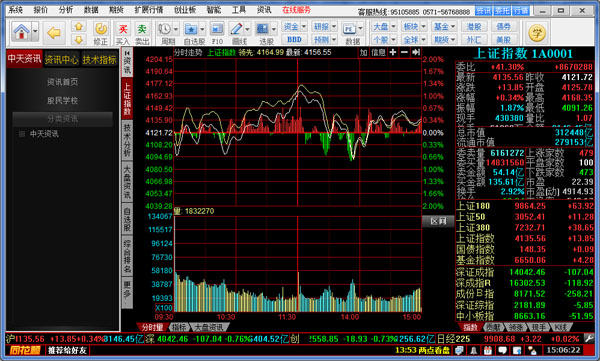
Task: Open the F10 company info icon
Action: [217, 29]
